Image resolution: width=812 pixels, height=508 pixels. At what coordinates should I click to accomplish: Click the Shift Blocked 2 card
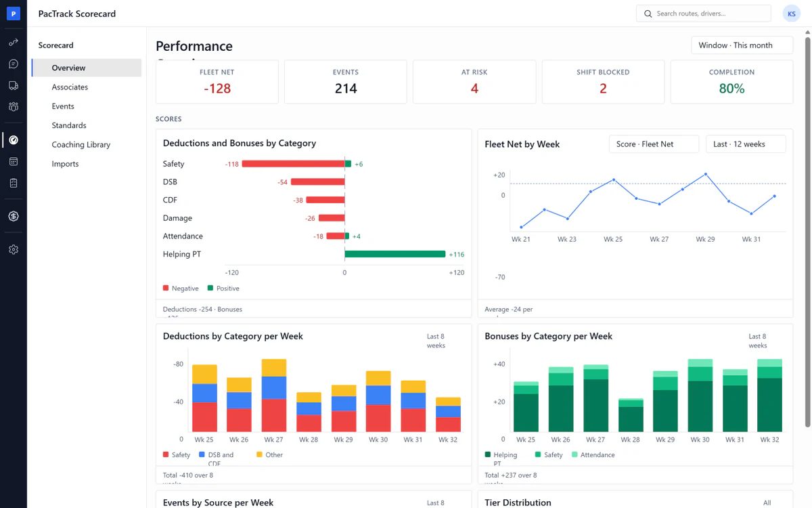click(x=603, y=82)
